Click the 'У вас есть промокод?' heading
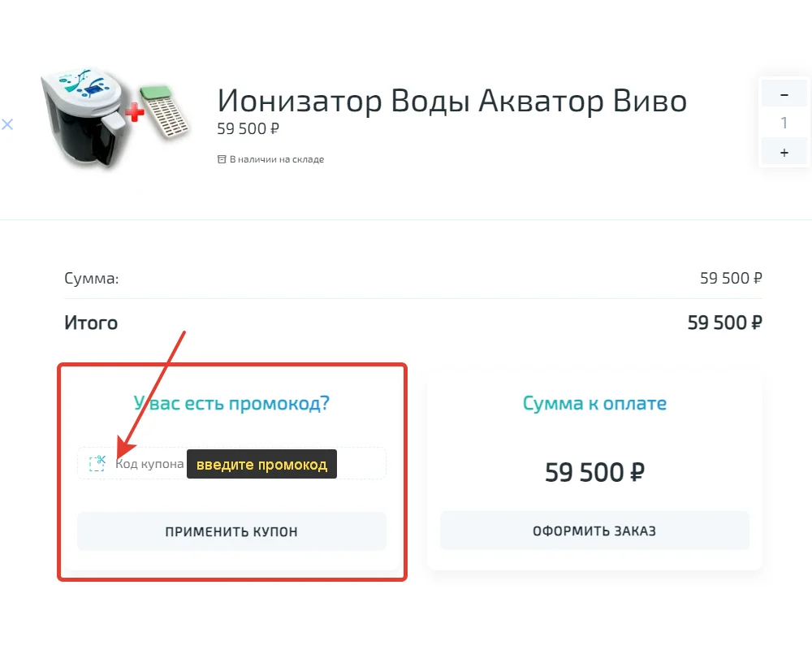The width and height of the screenshot is (812, 650). (x=231, y=403)
